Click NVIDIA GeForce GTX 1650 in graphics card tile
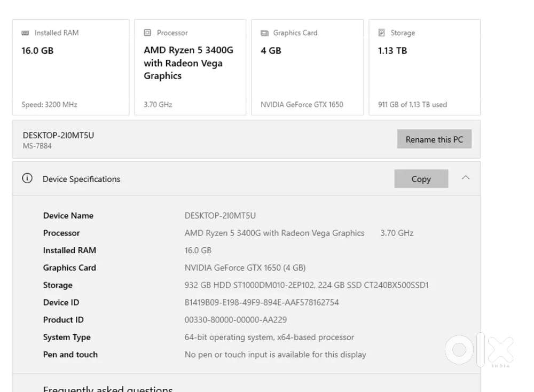The width and height of the screenshot is (534, 392). pyautogui.click(x=302, y=105)
